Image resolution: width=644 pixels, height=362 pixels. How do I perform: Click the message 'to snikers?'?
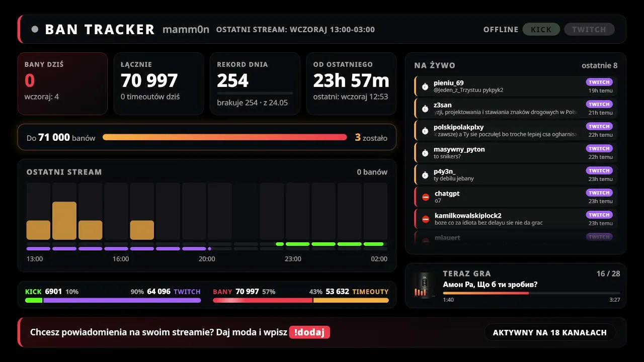point(447,156)
